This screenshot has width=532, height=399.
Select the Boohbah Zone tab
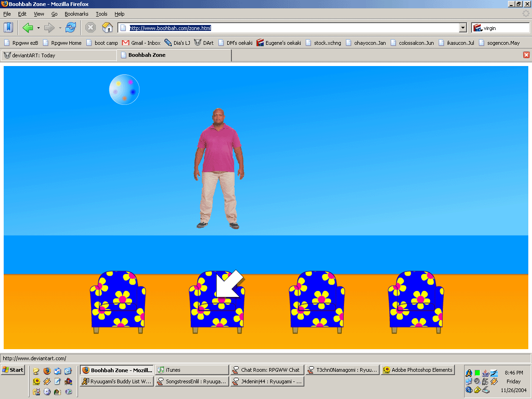point(174,55)
